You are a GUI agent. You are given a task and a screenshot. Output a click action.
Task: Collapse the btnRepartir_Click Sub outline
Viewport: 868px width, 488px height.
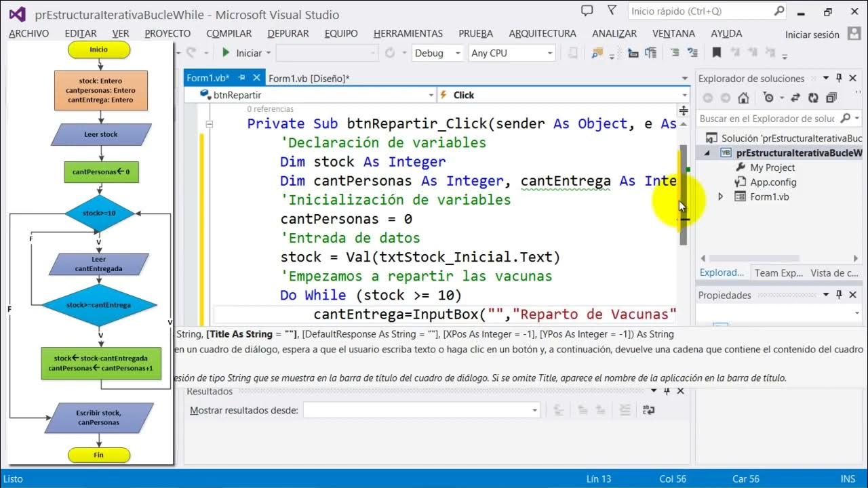pos(209,124)
